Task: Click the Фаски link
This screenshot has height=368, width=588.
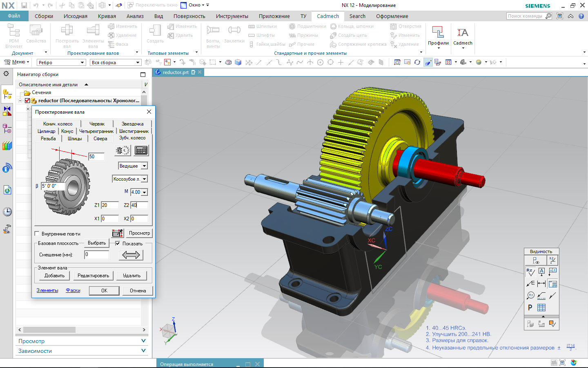Action: (73, 290)
